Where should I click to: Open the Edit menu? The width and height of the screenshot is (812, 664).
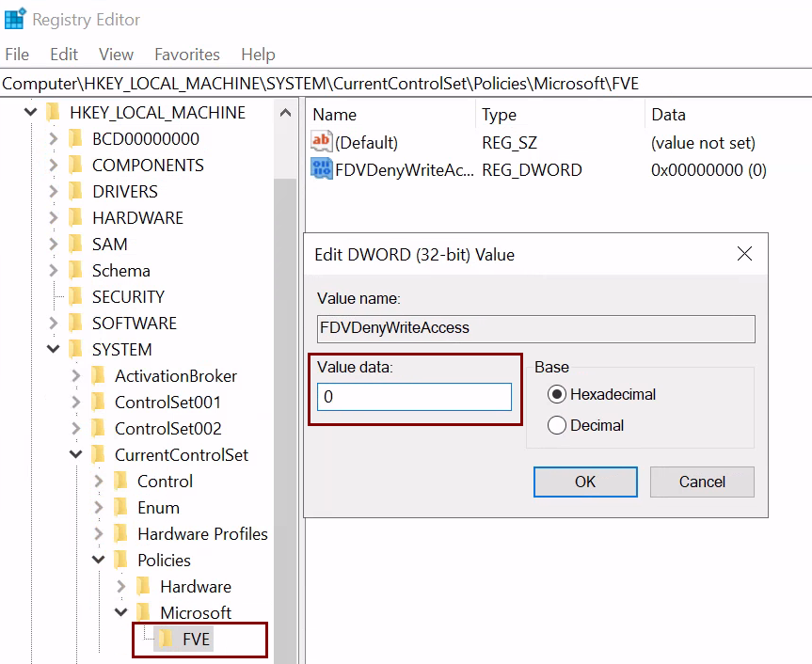(x=64, y=55)
